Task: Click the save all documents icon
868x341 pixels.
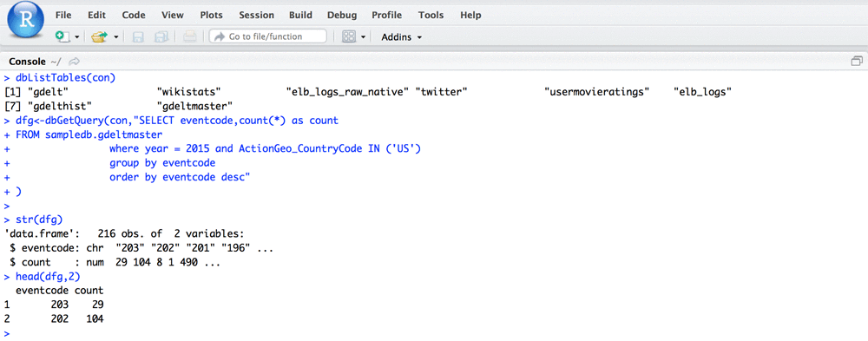Action: (161, 36)
